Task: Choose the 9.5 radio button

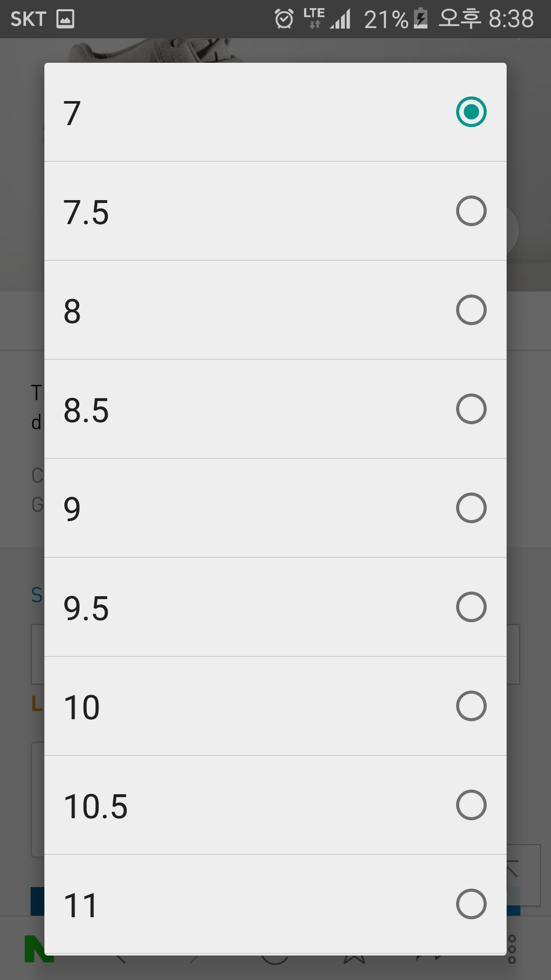Action: click(x=471, y=607)
